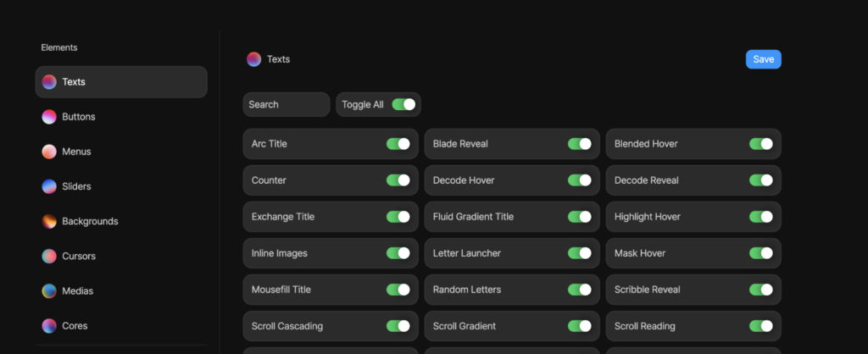
Task: Click the Sliders gradient icon
Action: tap(49, 186)
